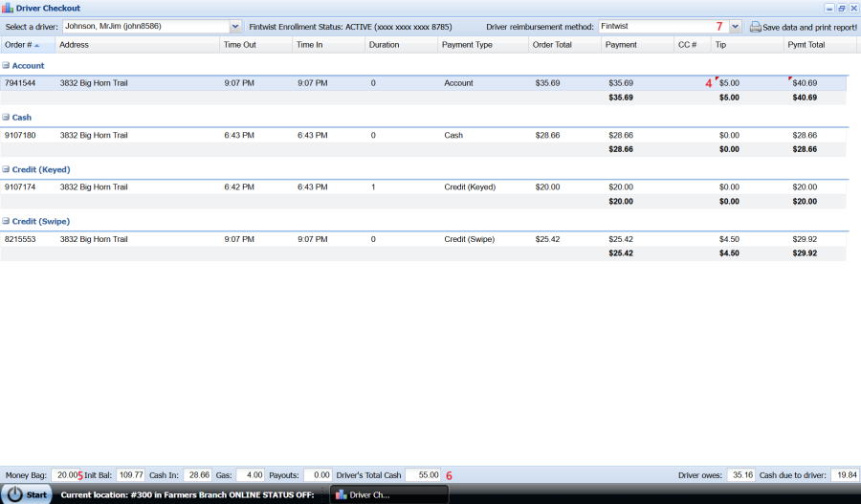Open the Driver reimbursement method dropdown
This screenshot has height=504, width=861.
pos(735,27)
